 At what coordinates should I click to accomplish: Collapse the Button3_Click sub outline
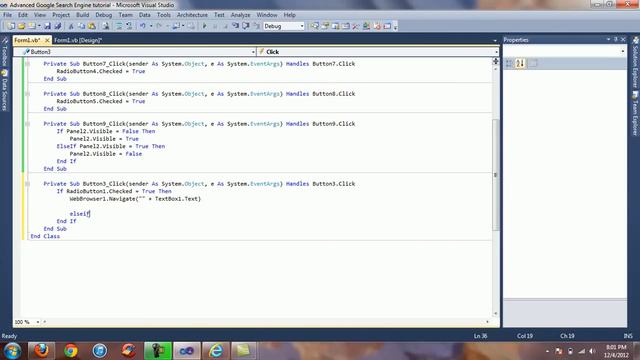27,184
